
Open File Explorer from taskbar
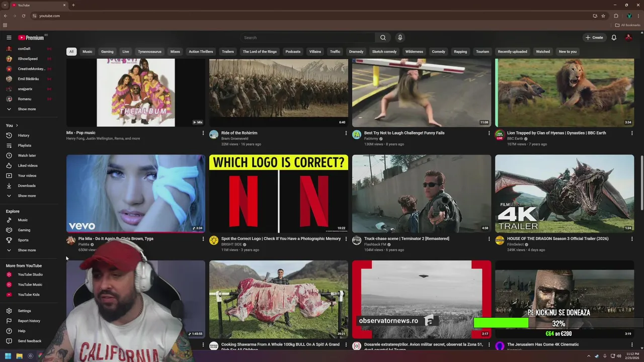point(19,356)
